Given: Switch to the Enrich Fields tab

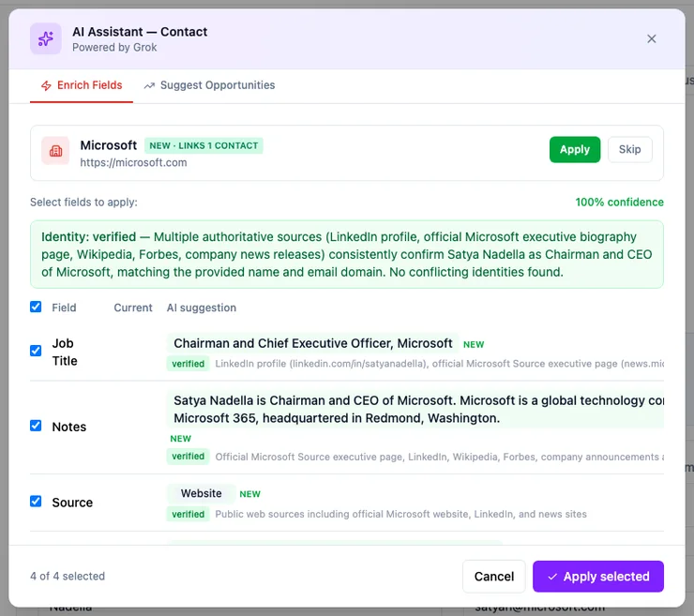Looking at the screenshot, I should (82, 85).
